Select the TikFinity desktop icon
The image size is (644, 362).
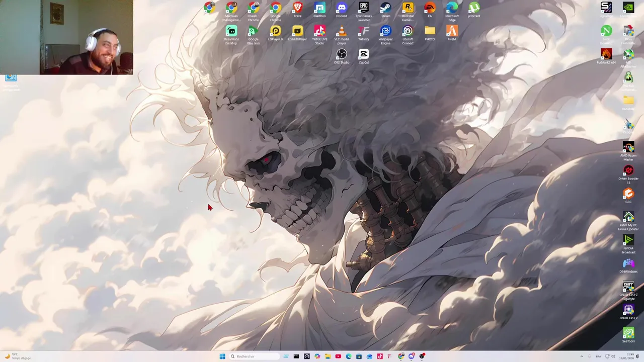tap(364, 33)
